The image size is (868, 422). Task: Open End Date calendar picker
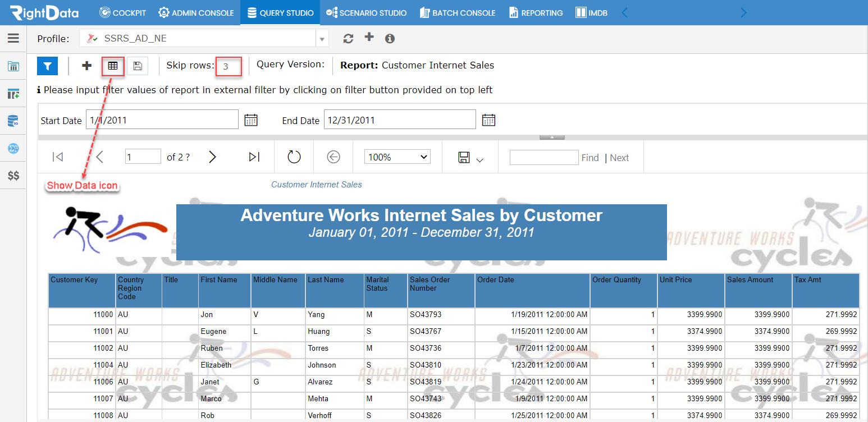pos(488,120)
